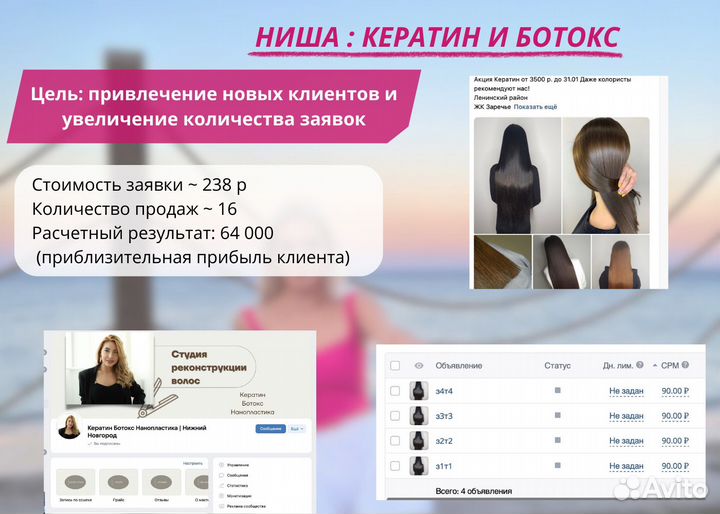Click the pink goal banner starting 'Цель: привлечение'
Image resolution: width=720 pixels, height=514 pixels.
click(214, 107)
